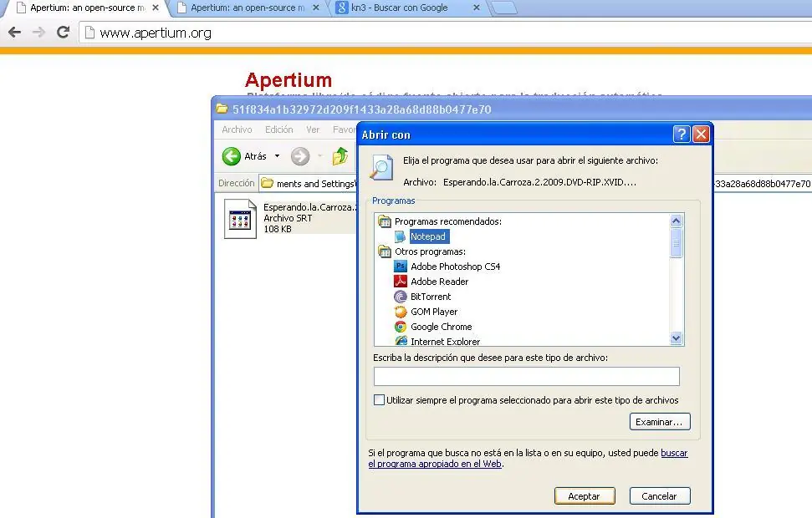
Task: Click the Apertium heading on the webpage
Action: click(289, 80)
